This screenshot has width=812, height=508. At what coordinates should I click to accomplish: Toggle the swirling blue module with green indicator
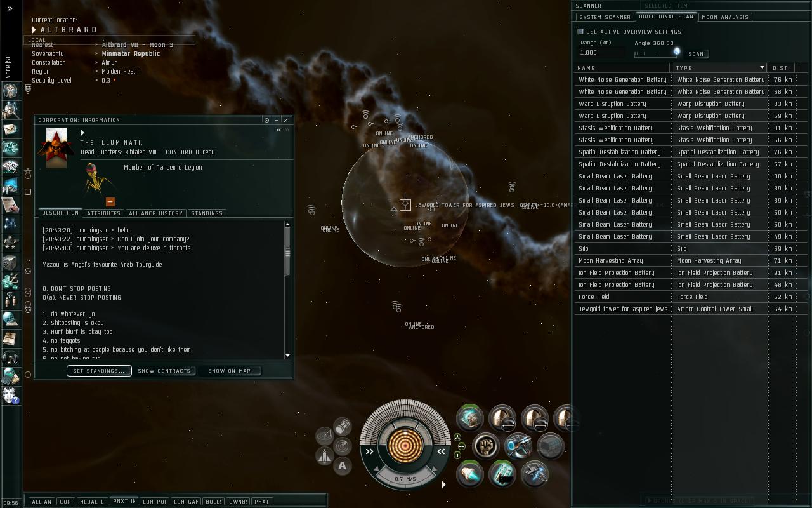coord(470,418)
